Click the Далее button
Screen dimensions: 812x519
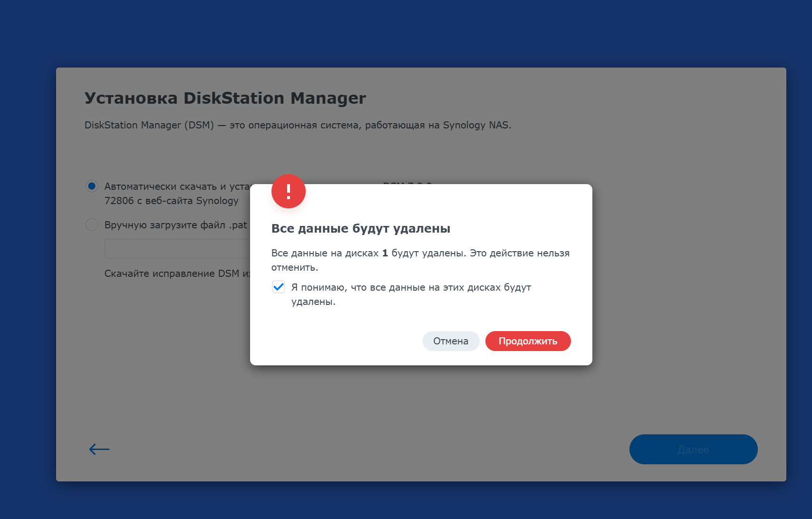point(693,449)
